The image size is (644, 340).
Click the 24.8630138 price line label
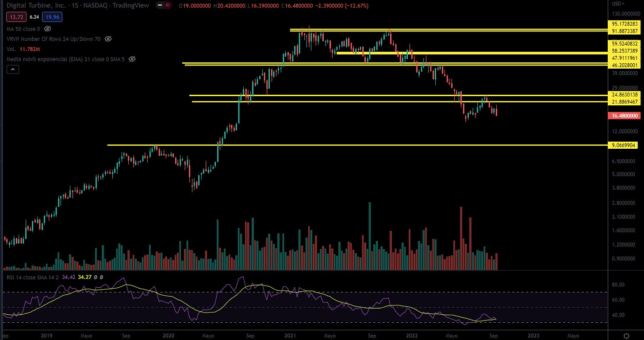click(625, 94)
